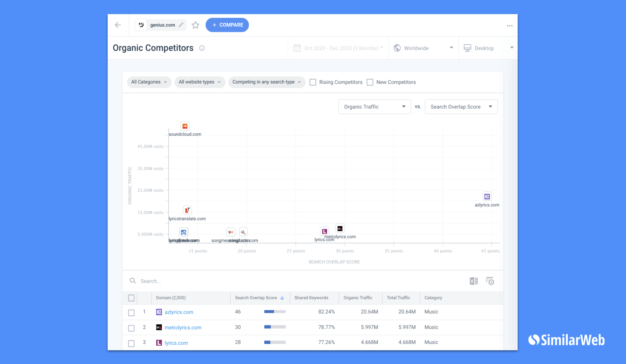
Task: Click azlyrics.com's Search Overlap Score progress bar
Action: click(x=274, y=312)
